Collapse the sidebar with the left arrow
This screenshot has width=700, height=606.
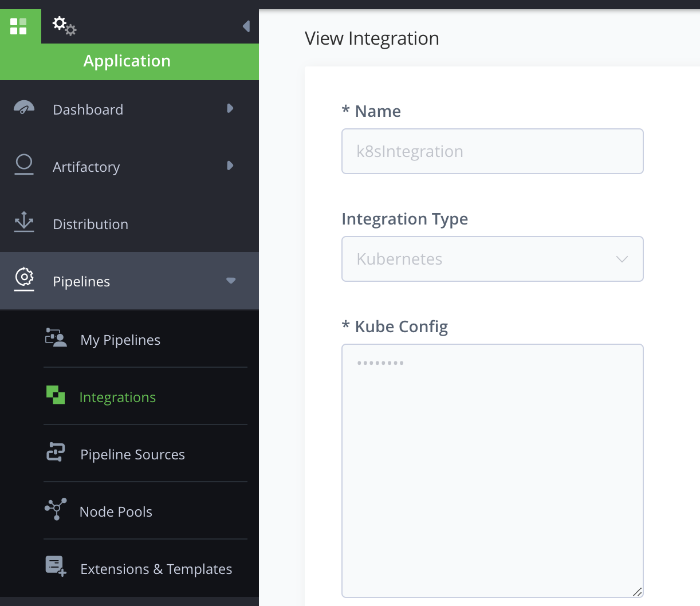coord(246,26)
